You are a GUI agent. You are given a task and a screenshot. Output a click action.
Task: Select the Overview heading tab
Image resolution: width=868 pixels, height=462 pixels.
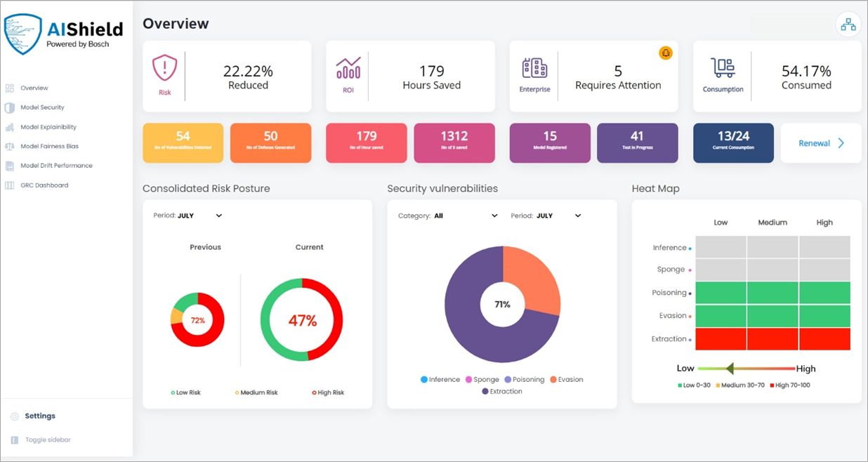[176, 23]
